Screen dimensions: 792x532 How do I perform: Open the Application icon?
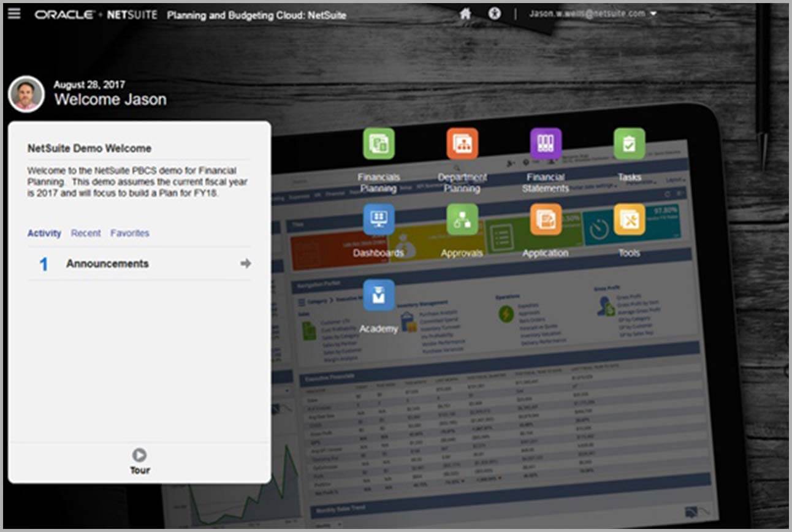tap(546, 219)
